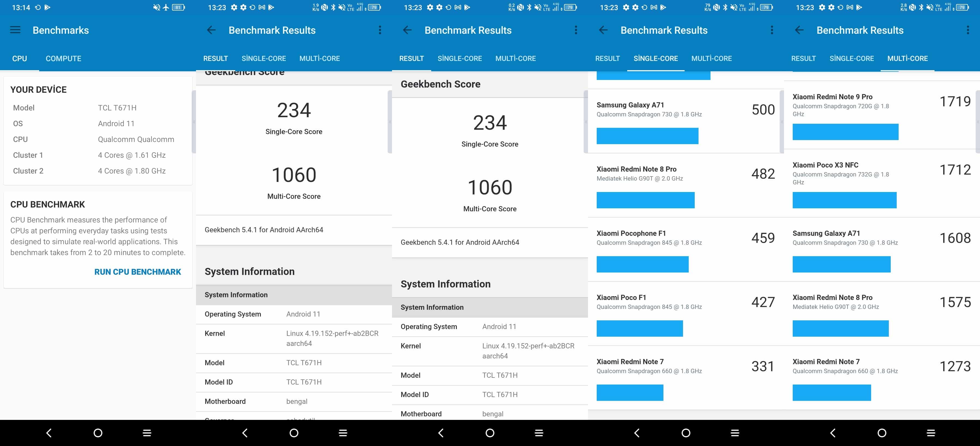Tap Xiaomi Redmi Note 8 Pro entry scoring 482

coord(685,185)
